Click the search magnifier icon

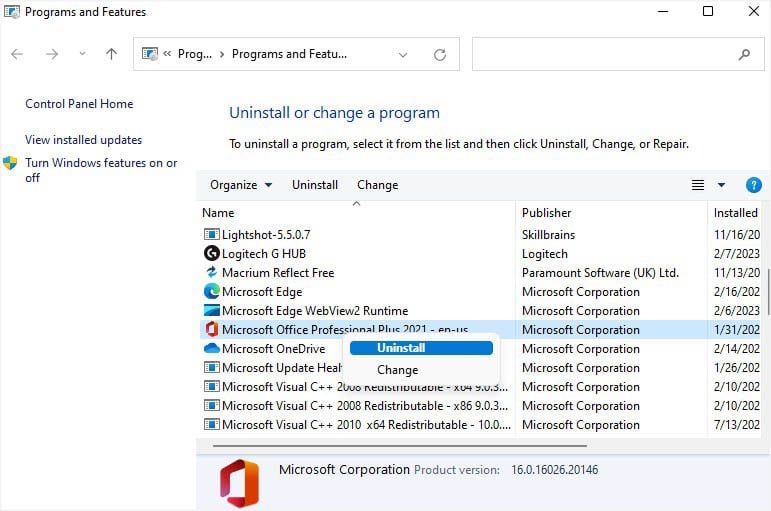[x=744, y=54]
